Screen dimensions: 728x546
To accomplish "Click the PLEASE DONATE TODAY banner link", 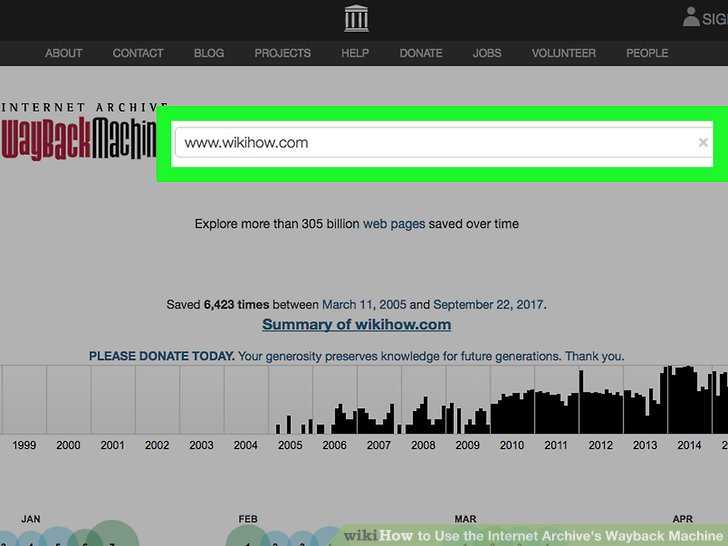I will (x=357, y=356).
